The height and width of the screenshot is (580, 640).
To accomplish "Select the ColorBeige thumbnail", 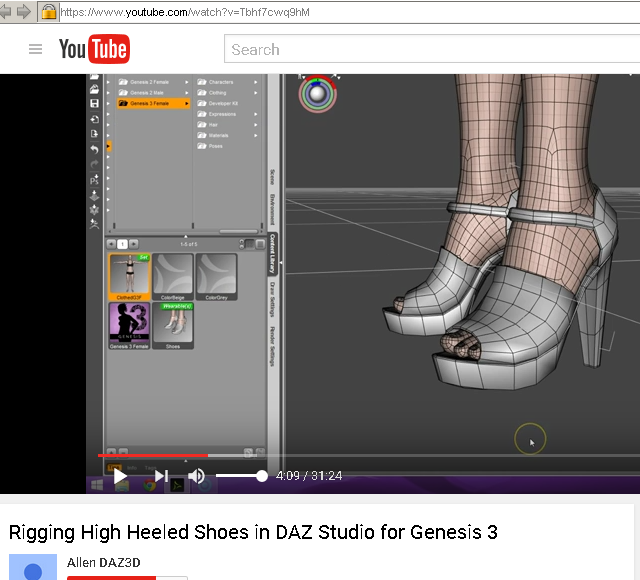I will point(173,277).
